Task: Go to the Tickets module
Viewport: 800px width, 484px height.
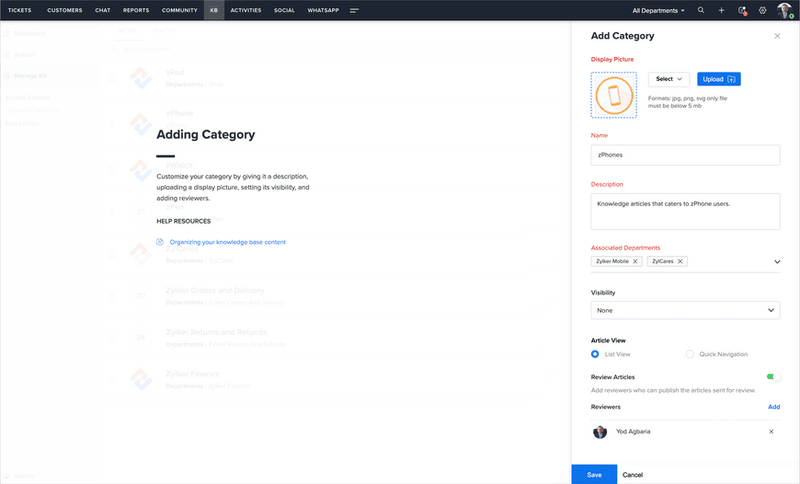Action: pyautogui.click(x=19, y=10)
